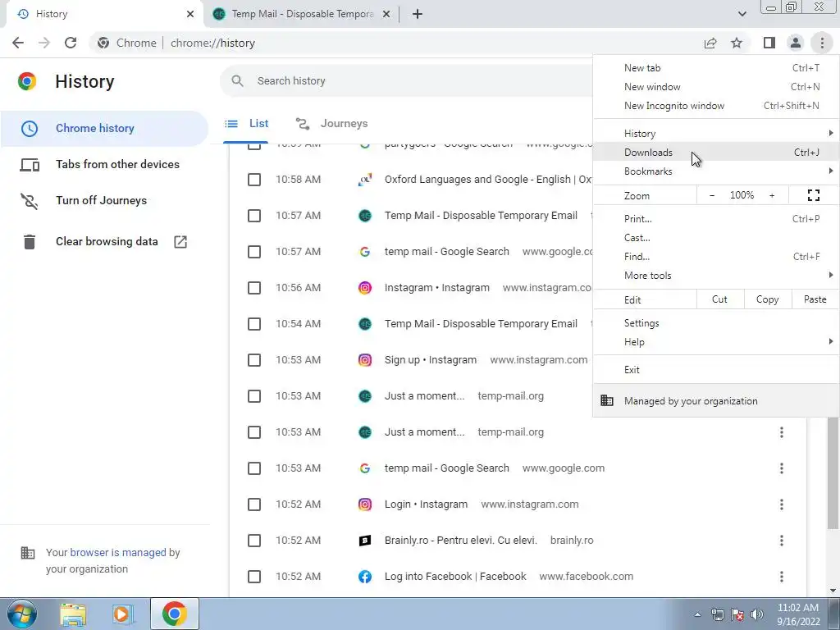The width and height of the screenshot is (840, 630).
Task: Choose New Incognito window
Action: [715, 106]
